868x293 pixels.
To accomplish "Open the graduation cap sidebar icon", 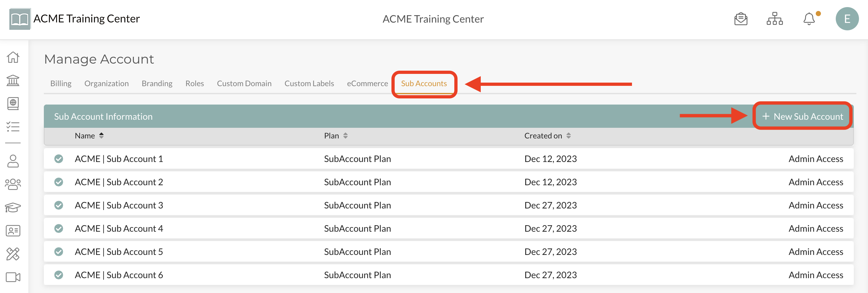I will pos(13,207).
